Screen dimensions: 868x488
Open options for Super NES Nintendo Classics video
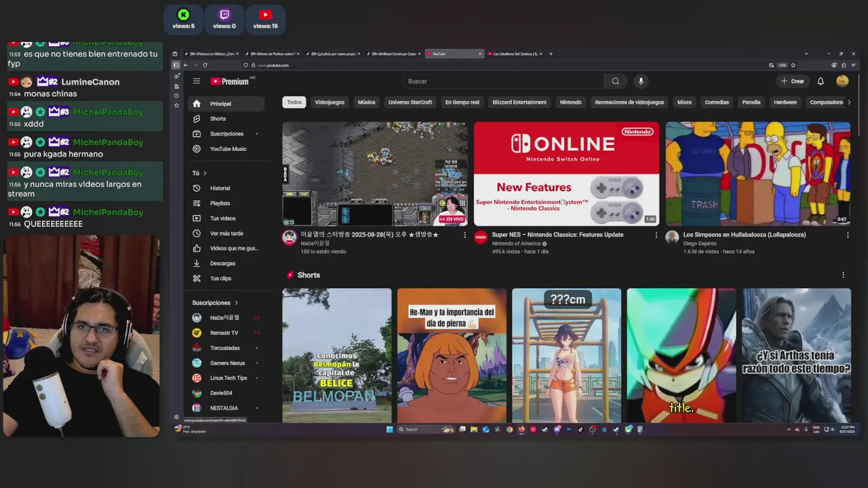(x=656, y=235)
